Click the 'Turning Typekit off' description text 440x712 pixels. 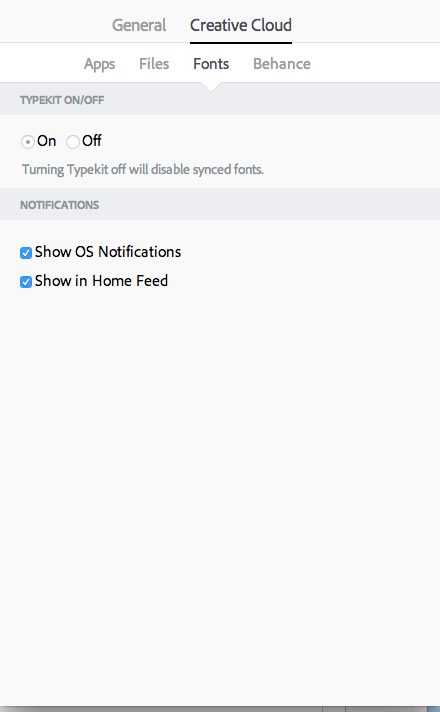point(143,170)
